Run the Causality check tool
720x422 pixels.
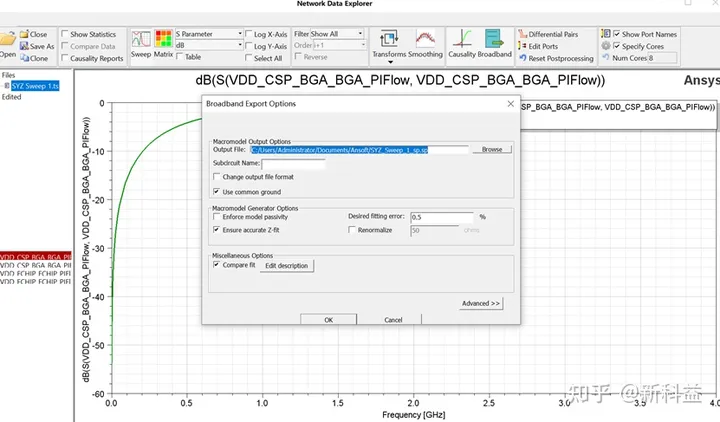(463, 39)
